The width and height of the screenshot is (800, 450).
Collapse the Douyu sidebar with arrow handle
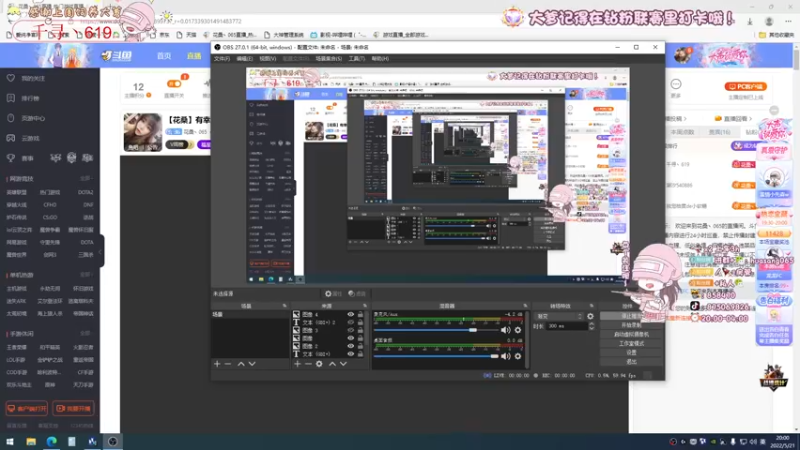pos(101,251)
